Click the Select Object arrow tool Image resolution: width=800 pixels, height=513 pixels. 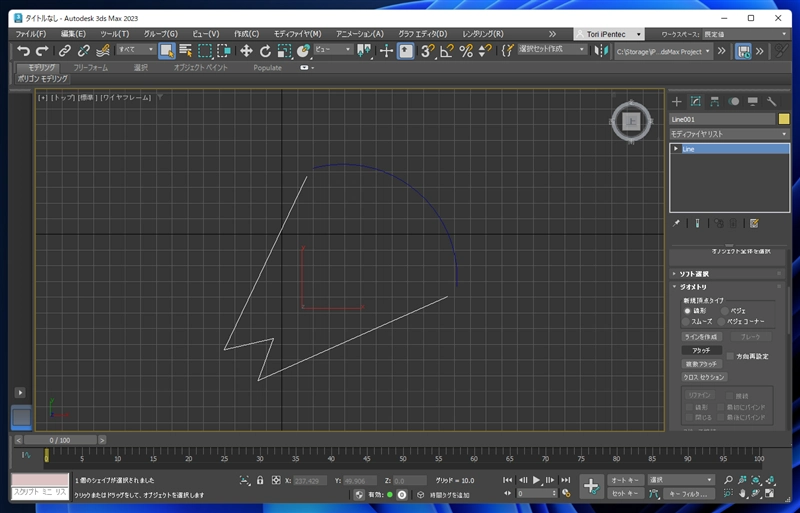click(166, 50)
